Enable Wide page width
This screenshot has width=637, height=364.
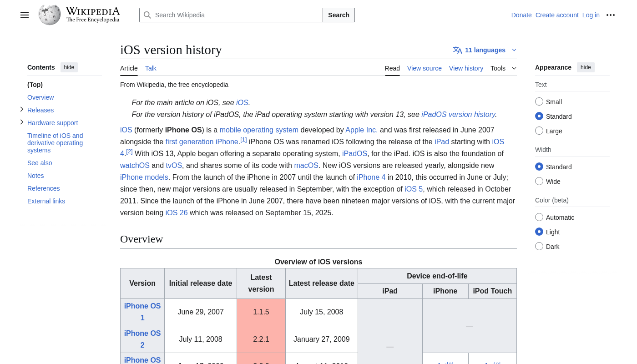pos(539,182)
